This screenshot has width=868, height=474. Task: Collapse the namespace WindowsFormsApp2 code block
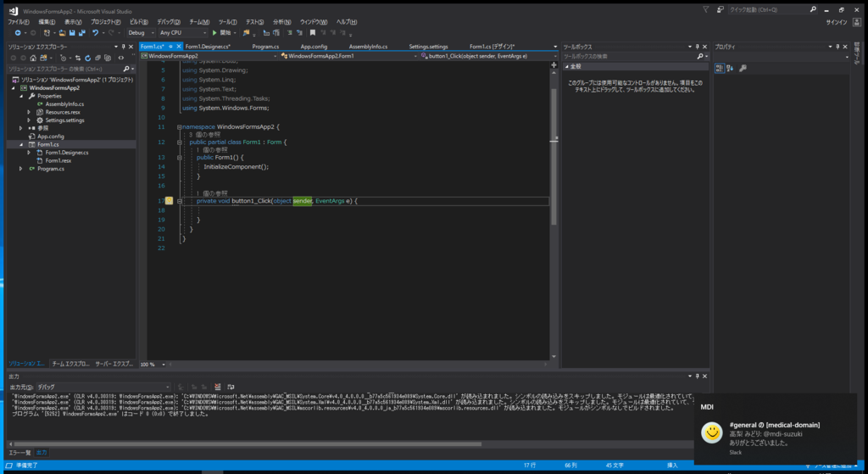point(180,127)
